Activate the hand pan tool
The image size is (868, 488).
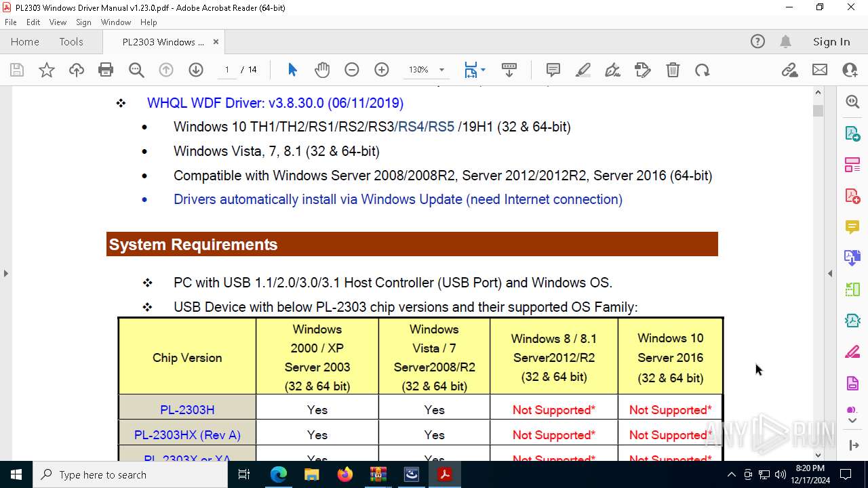322,70
